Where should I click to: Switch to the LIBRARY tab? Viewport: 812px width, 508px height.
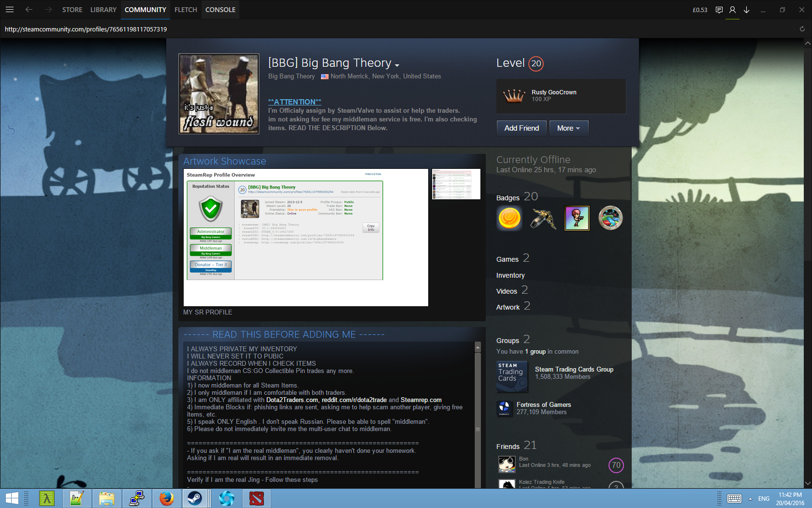[103, 10]
